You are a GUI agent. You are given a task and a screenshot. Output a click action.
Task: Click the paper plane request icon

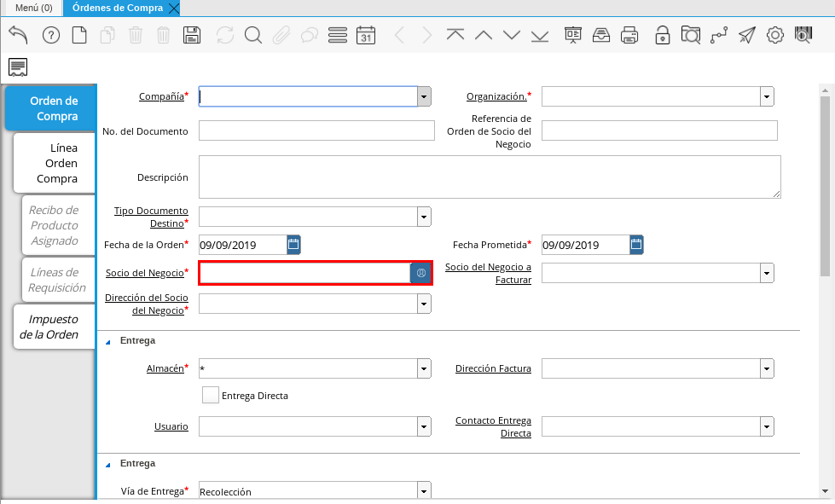[x=747, y=36]
